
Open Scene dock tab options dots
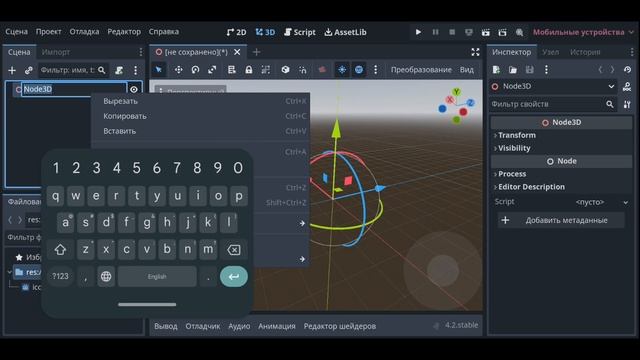[x=141, y=52]
